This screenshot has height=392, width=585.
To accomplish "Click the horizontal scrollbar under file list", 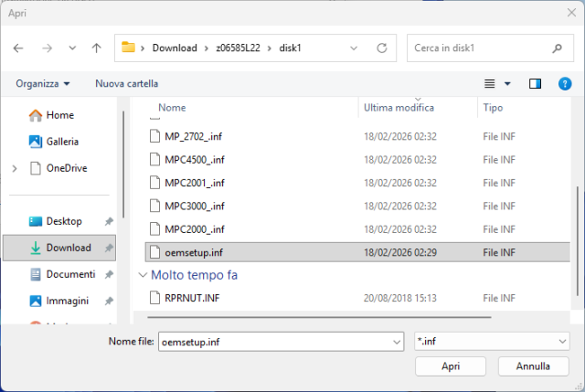I will click(319, 317).
